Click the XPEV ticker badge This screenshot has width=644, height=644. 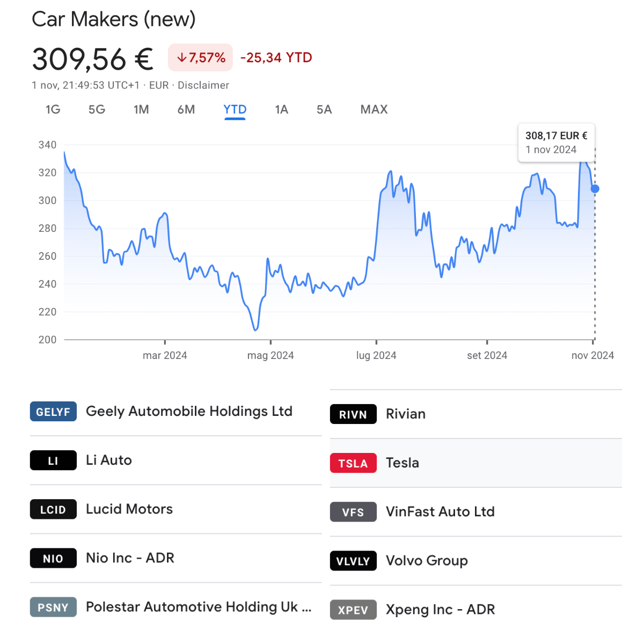353,610
